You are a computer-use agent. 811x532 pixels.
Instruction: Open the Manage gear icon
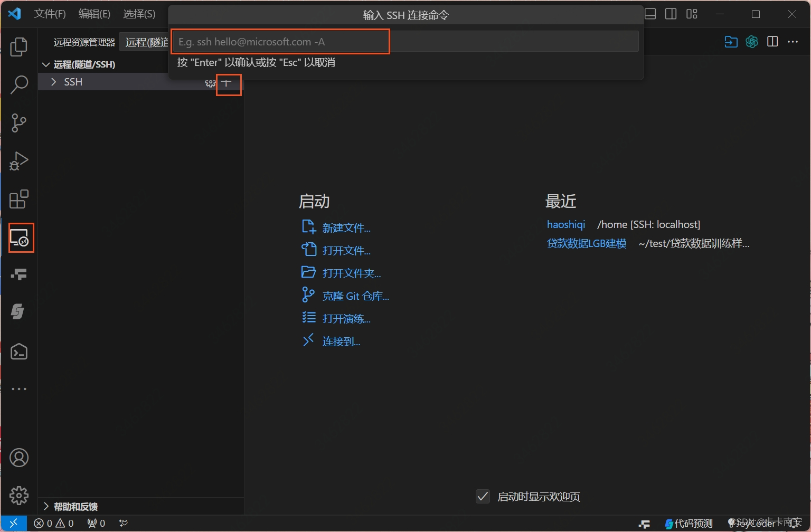(19, 496)
